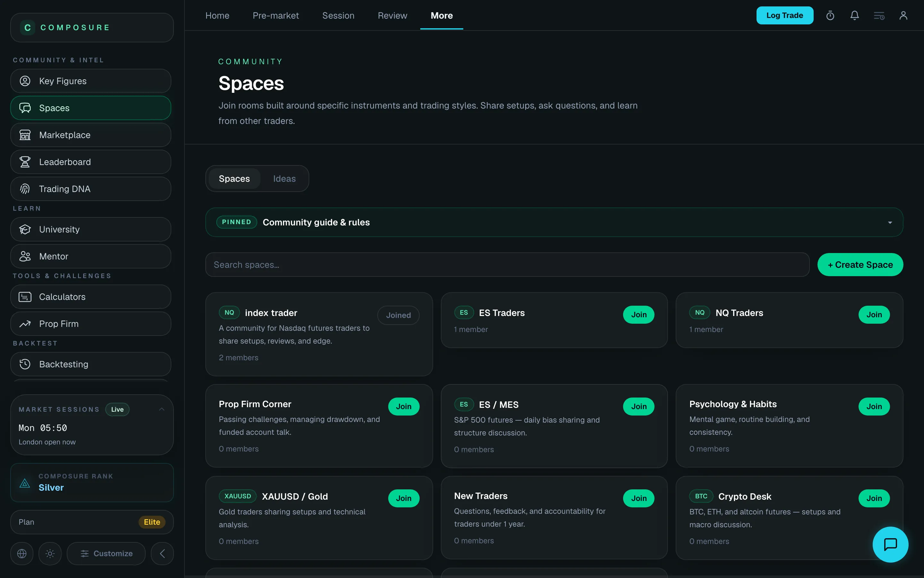Switch to the Ideas tab

click(285, 179)
